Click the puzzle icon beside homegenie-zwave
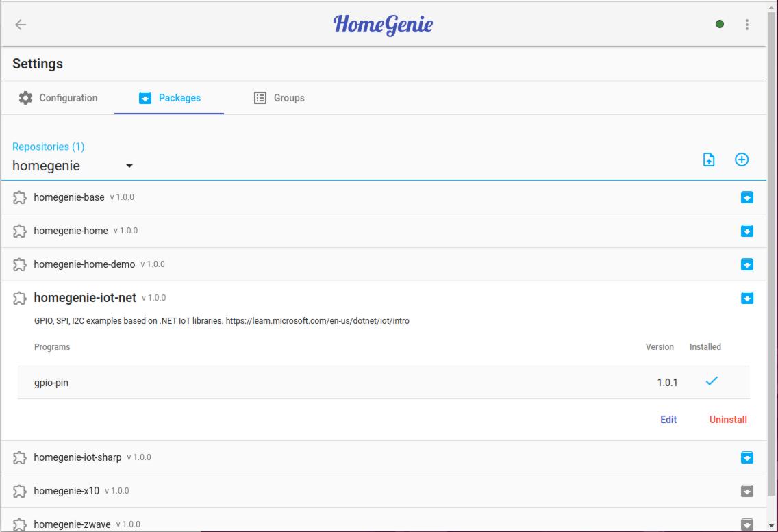778x532 pixels. (x=19, y=524)
